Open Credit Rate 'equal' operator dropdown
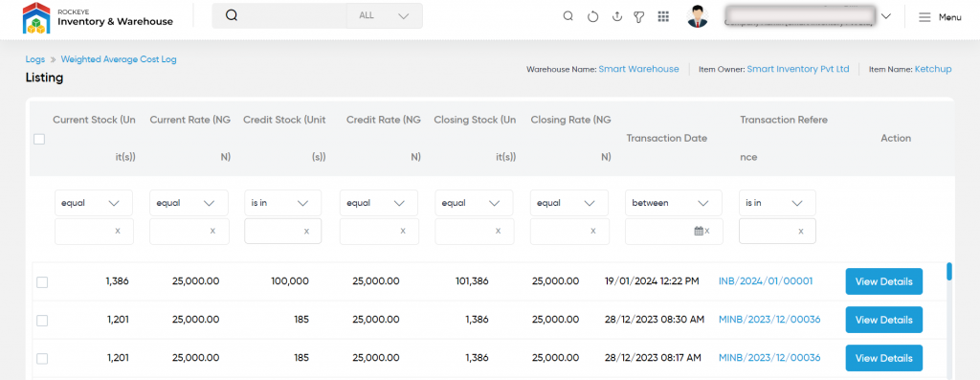 [379, 203]
